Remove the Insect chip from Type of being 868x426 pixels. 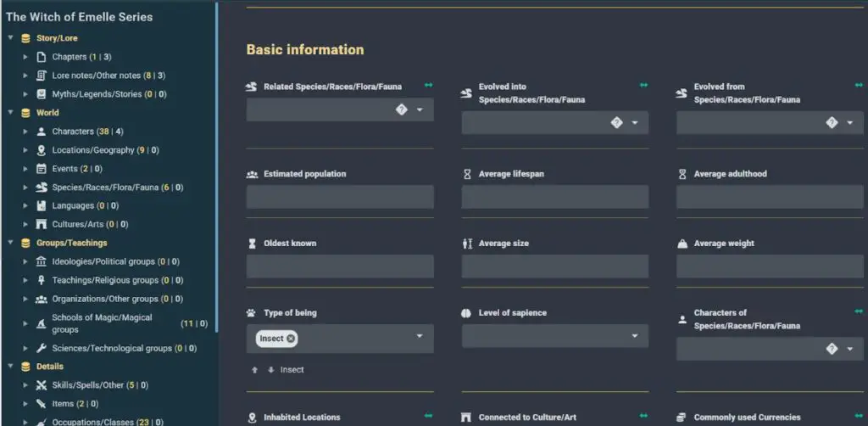[292, 339]
